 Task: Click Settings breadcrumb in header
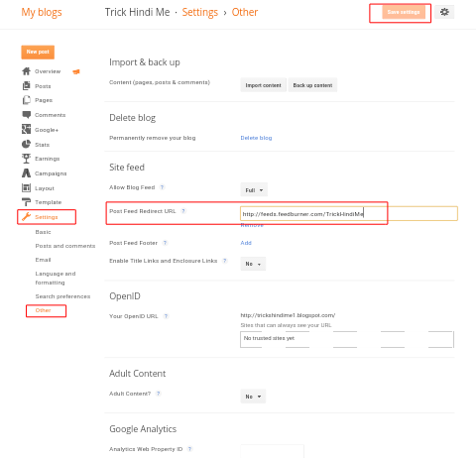[200, 12]
